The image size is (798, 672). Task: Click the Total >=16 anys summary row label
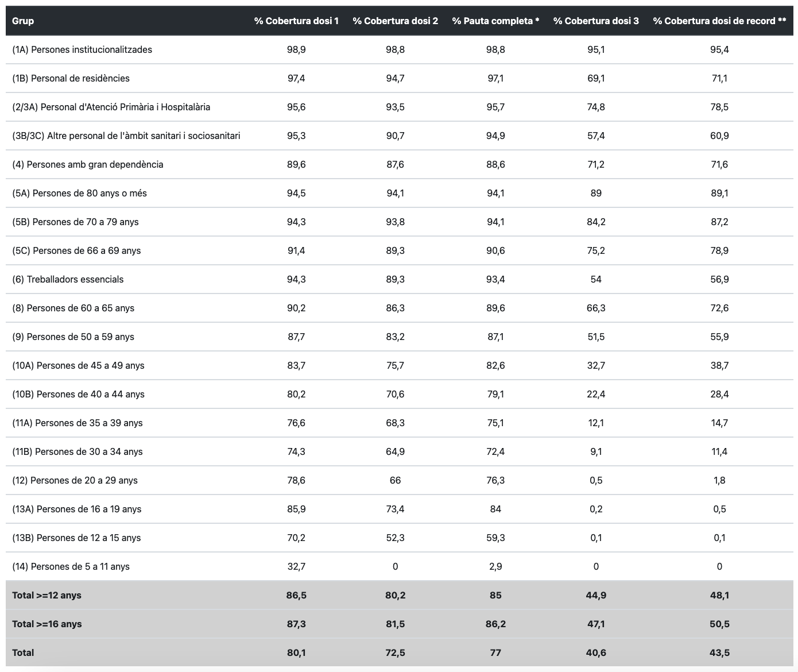pyautogui.click(x=47, y=624)
